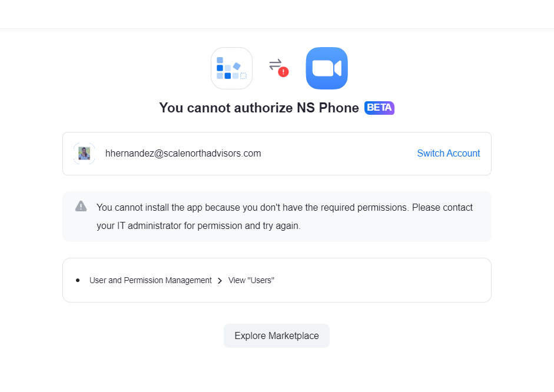Click the BETA badge next to title
Viewport: 554px width, 392px height.
379,108
